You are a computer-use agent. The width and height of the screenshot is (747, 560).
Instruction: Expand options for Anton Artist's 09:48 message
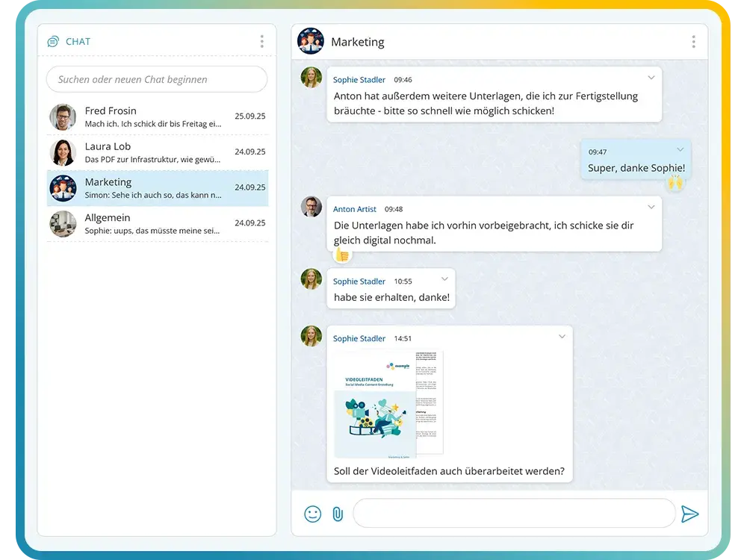click(651, 207)
